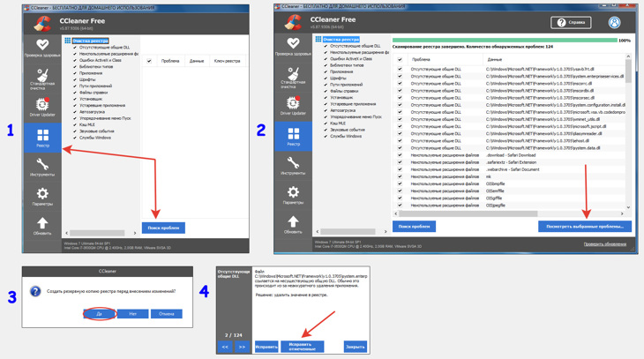
Task: Click the CCleaner logo in window 2 header
Action: 294,22
